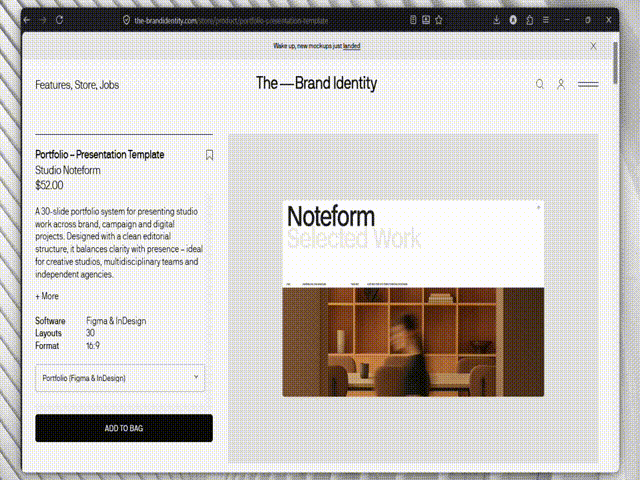Image resolution: width=640 pixels, height=480 pixels.
Task: Open the site hamburger menu
Action: click(x=588, y=84)
